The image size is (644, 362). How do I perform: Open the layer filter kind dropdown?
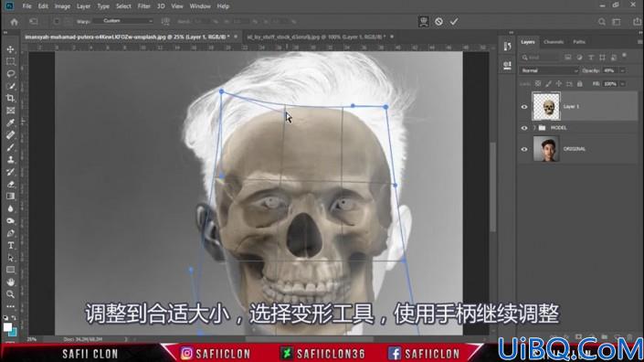(541, 58)
